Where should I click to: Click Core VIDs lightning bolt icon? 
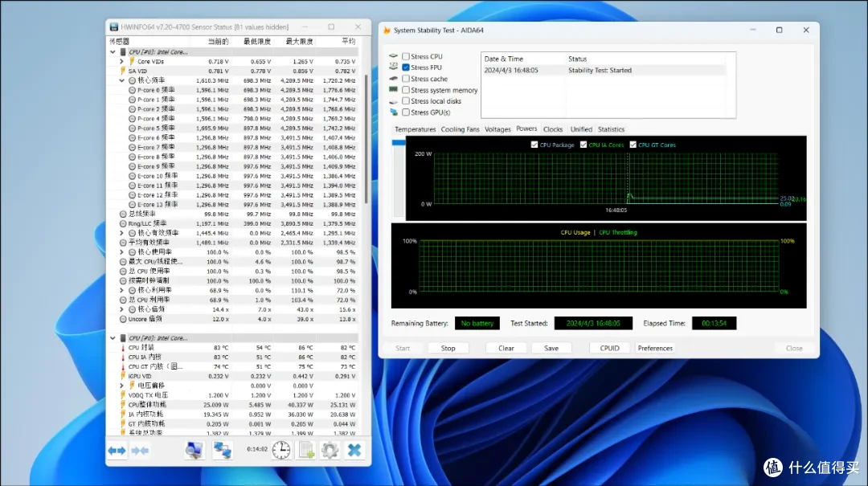click(132, 61)
